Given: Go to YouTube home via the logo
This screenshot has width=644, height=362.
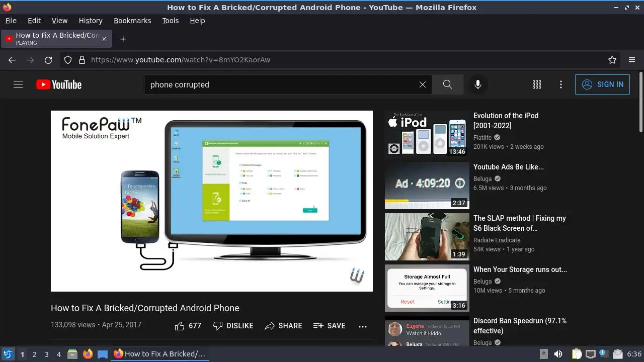Looking at the screenshot, I should click(x=59, y=84).
